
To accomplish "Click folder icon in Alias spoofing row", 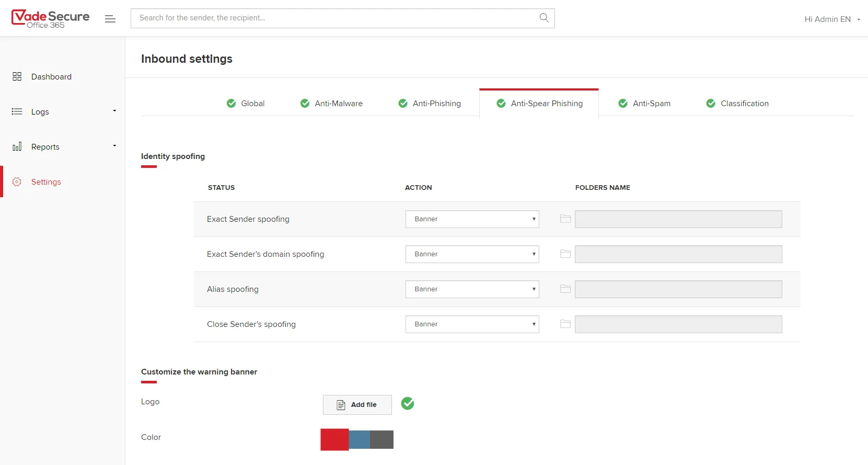I will pyautogui.click(x=565, y=289).
